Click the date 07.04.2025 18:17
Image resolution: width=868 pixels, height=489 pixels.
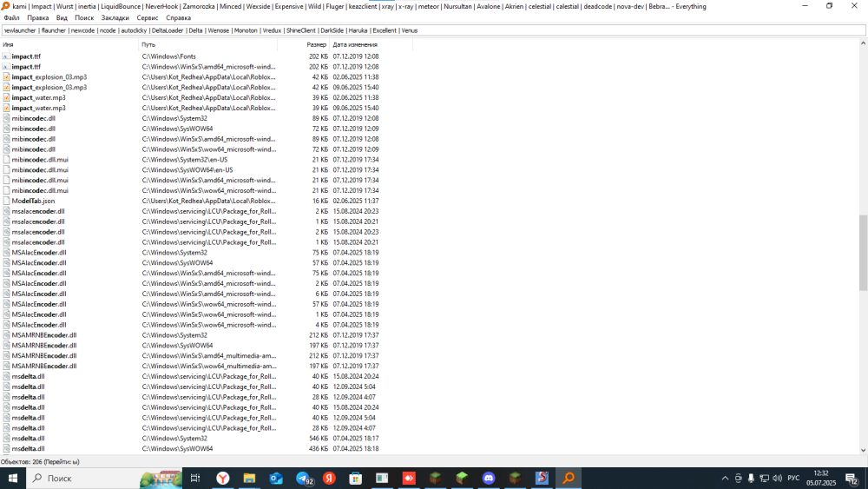(x=355, y=439)
